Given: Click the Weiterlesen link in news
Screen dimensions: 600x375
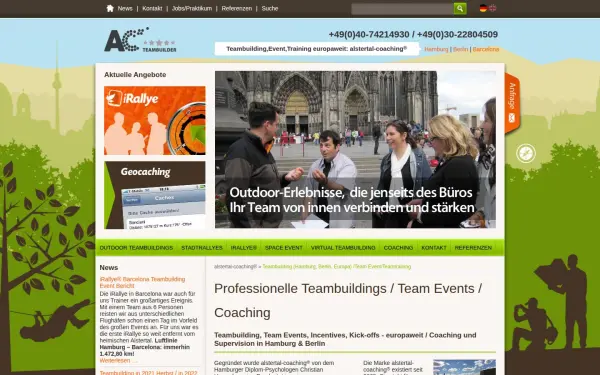Looking at the screenshot, I should tap(118, 360).
